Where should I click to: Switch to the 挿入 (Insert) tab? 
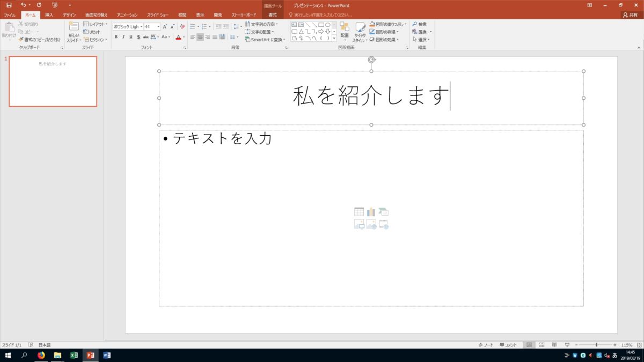(49, 15)
